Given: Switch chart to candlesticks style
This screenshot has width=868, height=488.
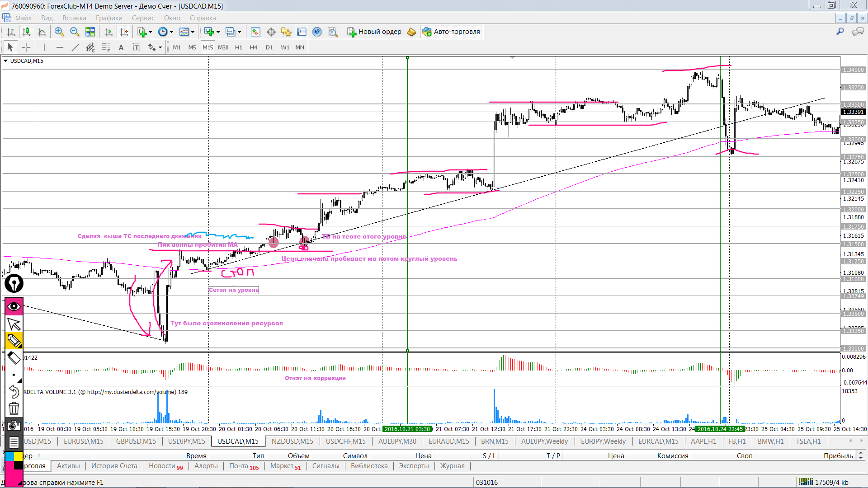Looking at the screenshot, I should (x=26, y=32).
